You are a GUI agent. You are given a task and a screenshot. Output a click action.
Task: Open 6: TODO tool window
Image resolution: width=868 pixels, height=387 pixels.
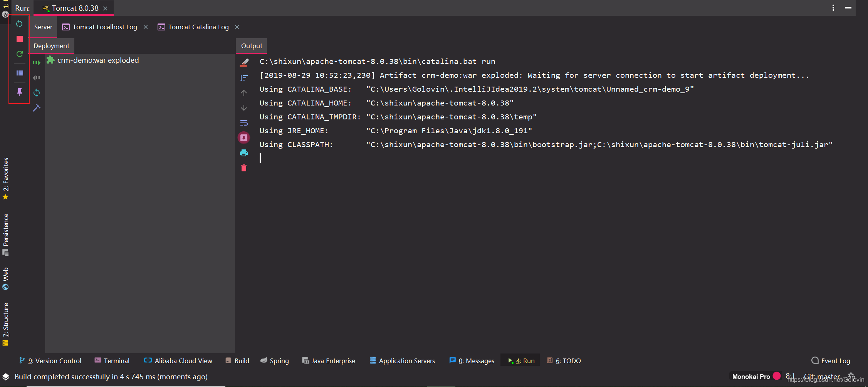[x=564, y=361]
